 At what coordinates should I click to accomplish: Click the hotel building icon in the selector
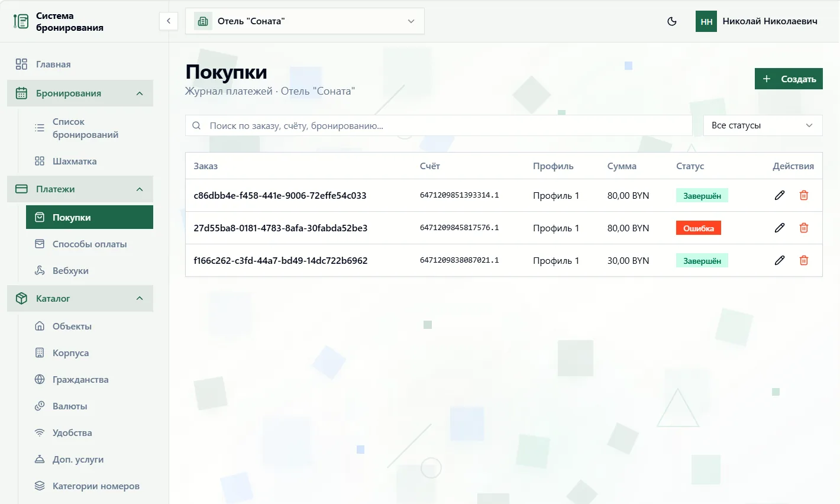pos(203,21)
